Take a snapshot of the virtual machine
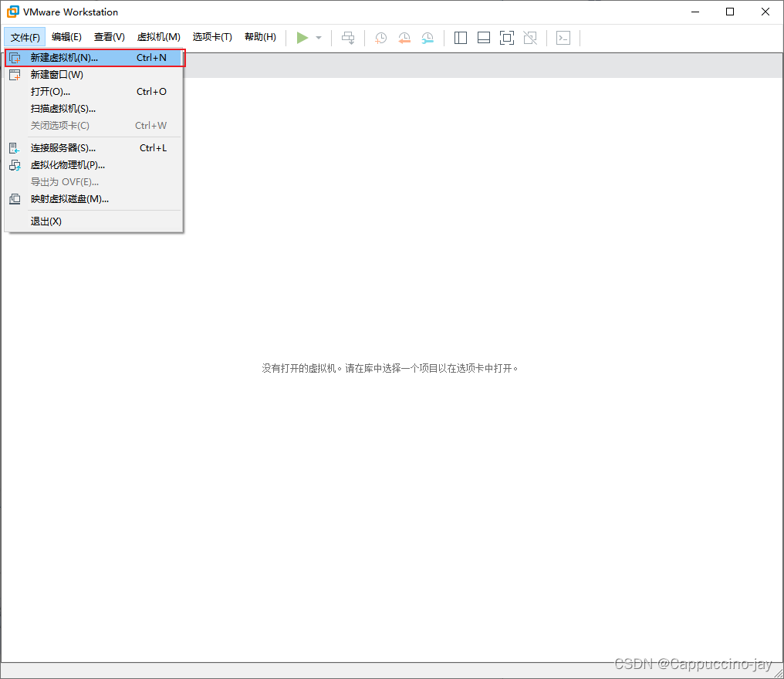Screen dimensions: 784x679 (380, 37)
